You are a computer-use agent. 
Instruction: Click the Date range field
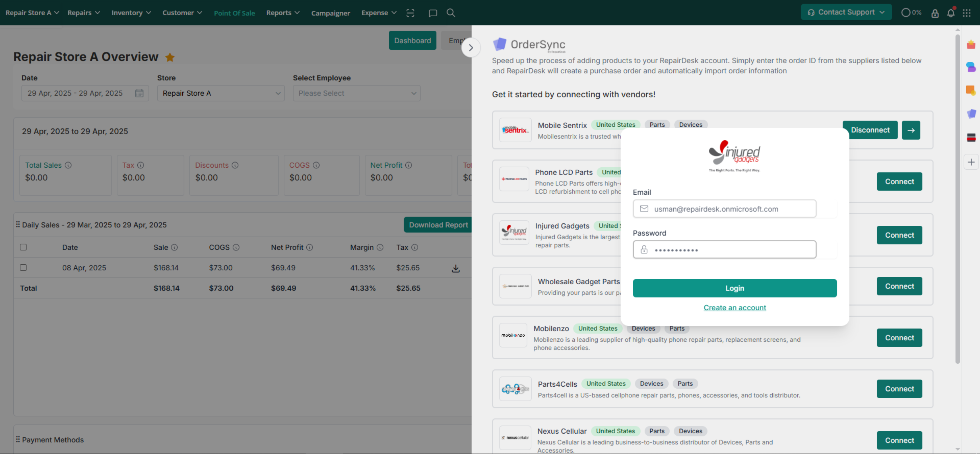(x=85, y=93)
